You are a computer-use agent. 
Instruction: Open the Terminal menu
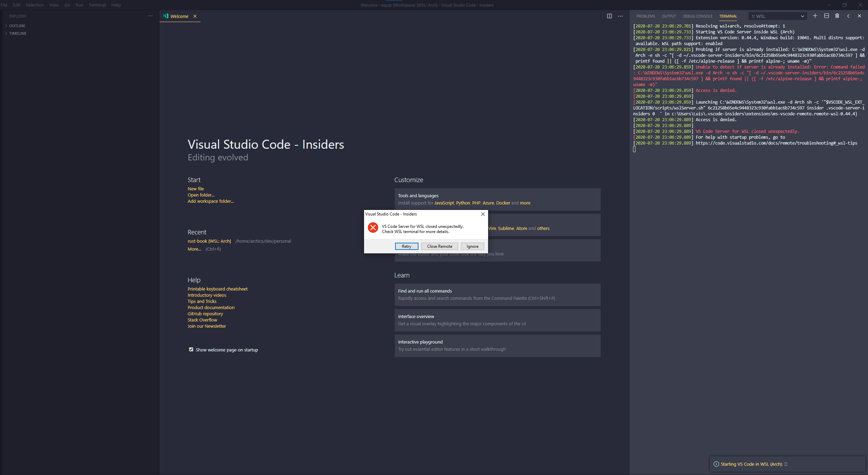[97, 5]
